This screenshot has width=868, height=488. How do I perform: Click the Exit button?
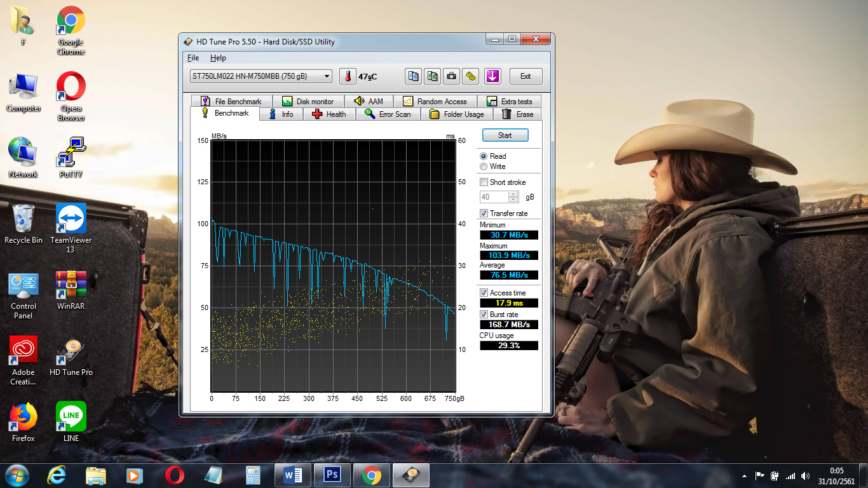526,76
